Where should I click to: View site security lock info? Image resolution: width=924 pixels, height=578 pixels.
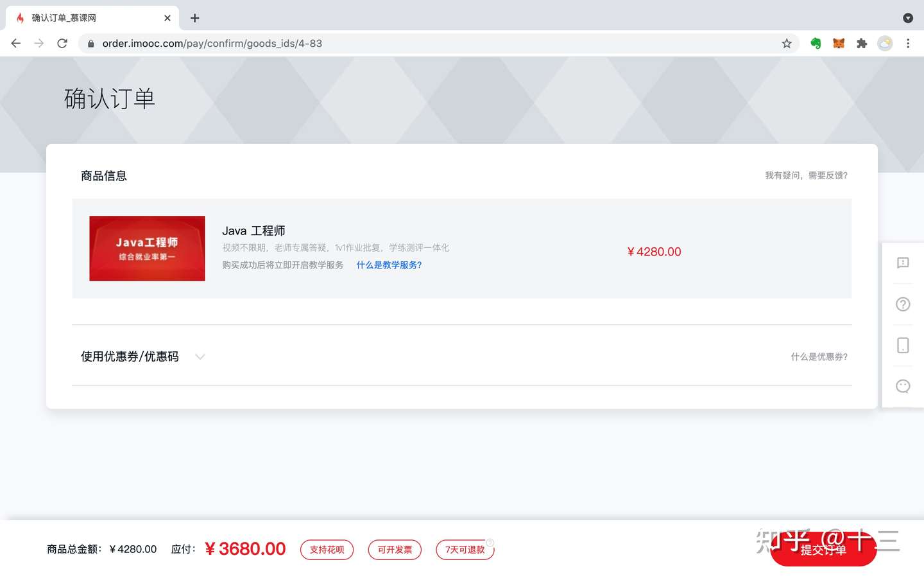click(90, 44)
